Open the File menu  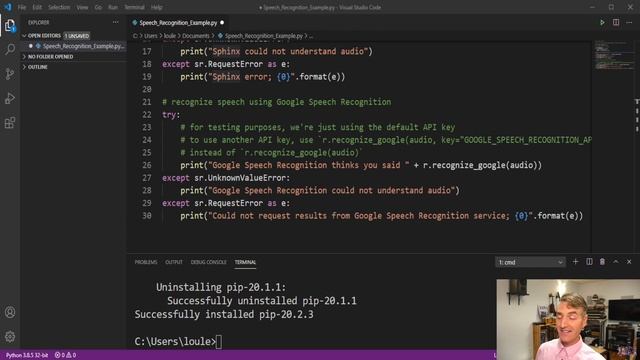click(x=22, y=7)
